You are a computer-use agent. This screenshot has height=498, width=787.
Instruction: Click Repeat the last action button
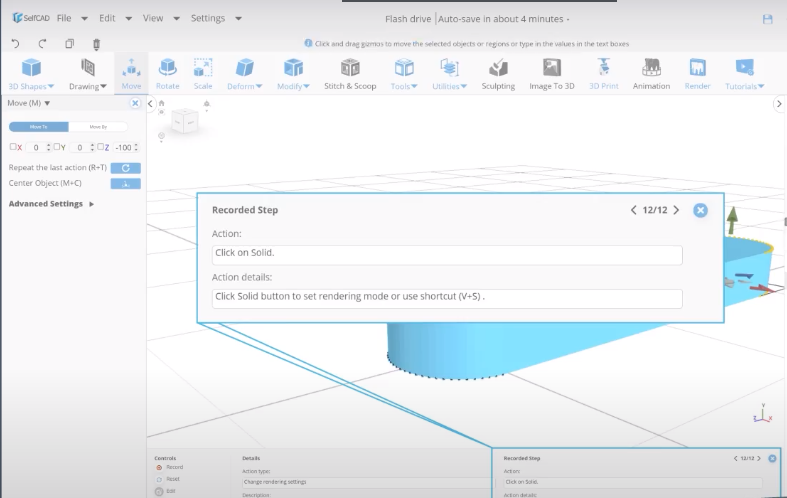125,168
